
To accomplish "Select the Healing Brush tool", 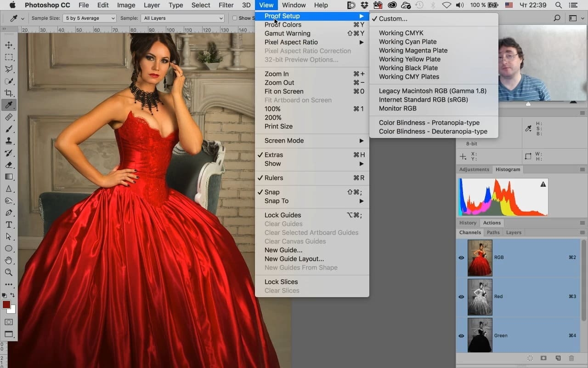I will pos(9,117).
